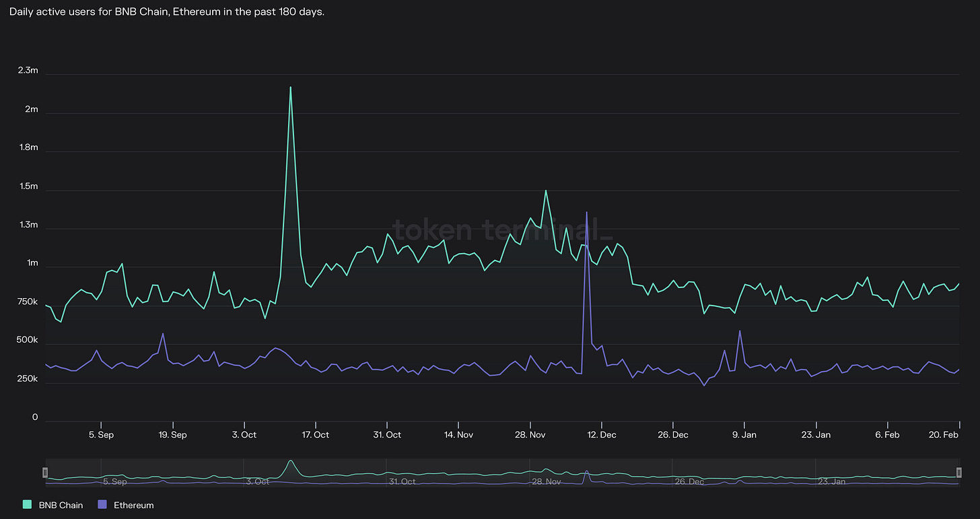Toggle the BNB Chain series via its legend label

(x=61, y=505)
